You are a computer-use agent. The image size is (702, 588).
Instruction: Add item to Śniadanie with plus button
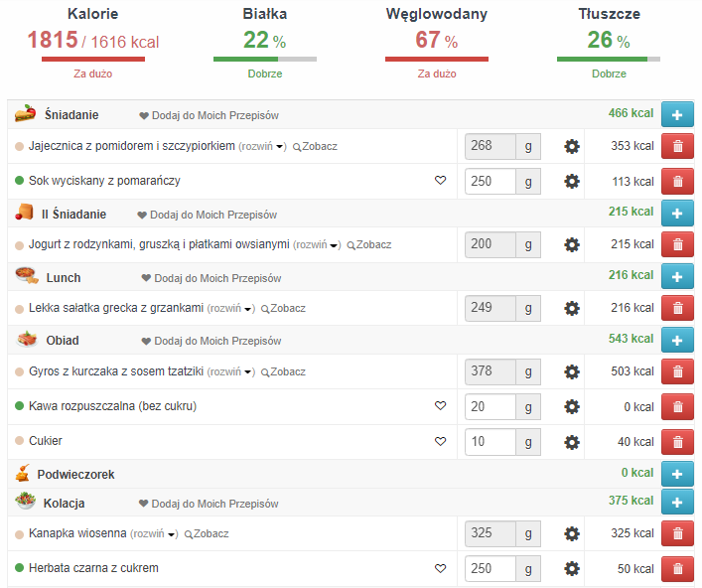coord(677,114)
